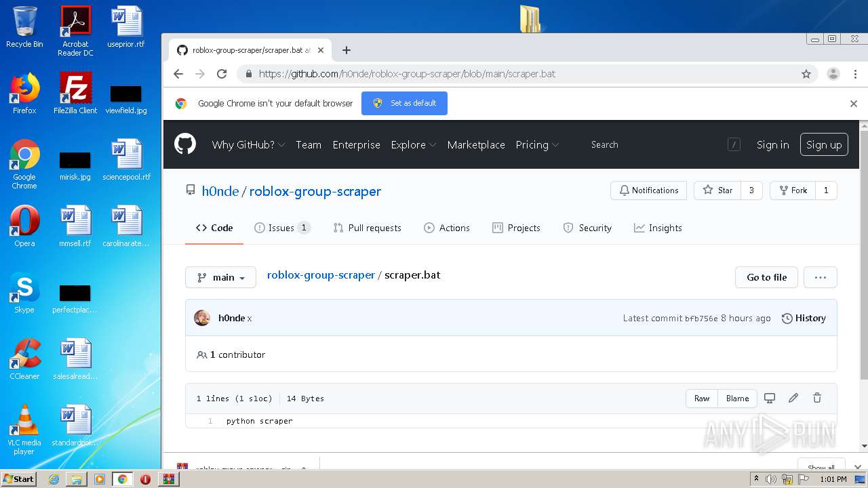Open the Security tab
Viewport: 868px width, 488px height.
coord(587,228)
